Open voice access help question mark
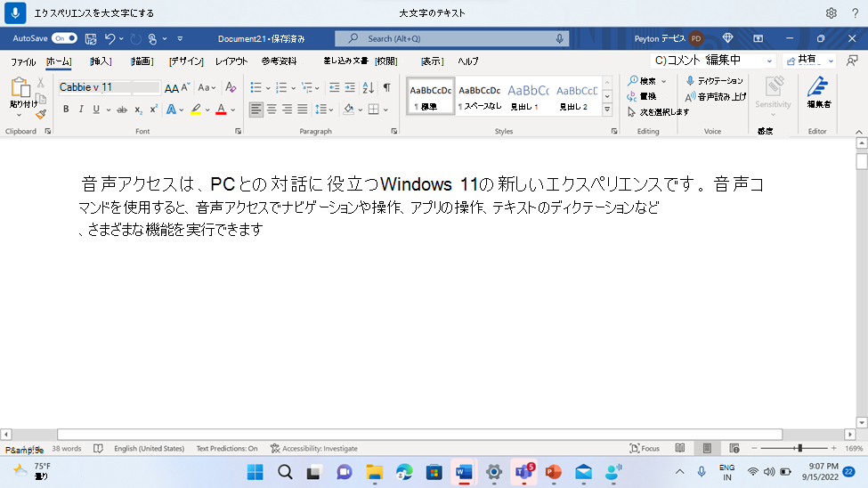Viewport: 868px width, 488px height. tap(855, 12)
